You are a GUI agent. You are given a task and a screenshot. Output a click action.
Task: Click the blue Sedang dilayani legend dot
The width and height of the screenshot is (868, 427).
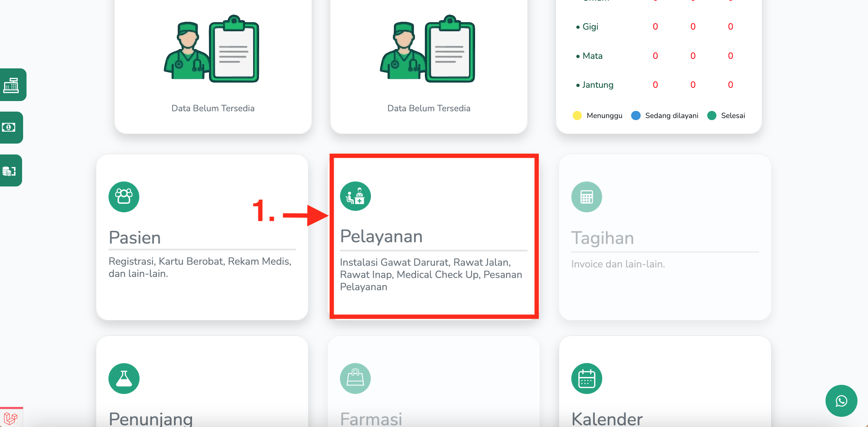[636, 116]
